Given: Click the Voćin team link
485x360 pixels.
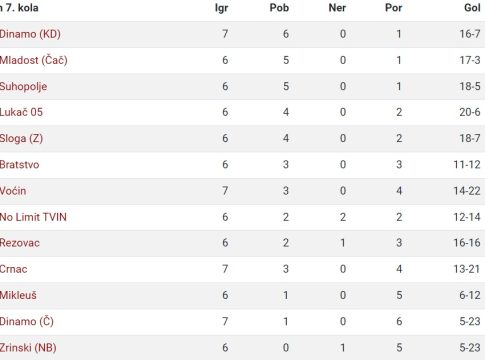Looking at the screenshot, I should click(x=13, y=191).
